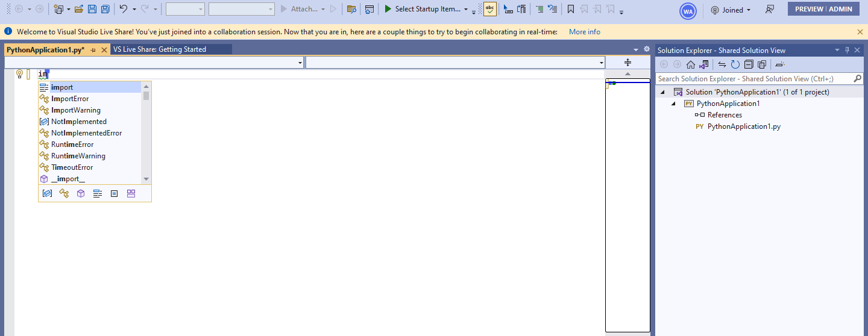Uncomment the selected lines icon
The height and width of the screenshot is (336, 868).
tap(552, 9)
